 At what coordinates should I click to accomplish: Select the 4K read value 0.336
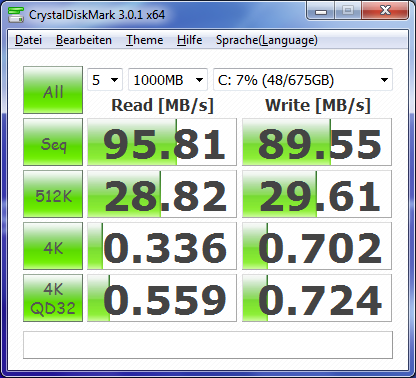[162, 246]
